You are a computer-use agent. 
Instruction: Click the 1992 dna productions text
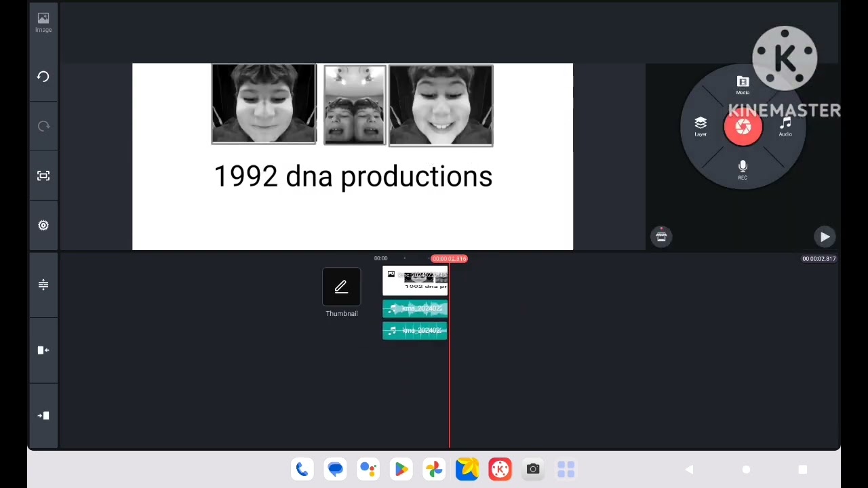pyautogui.click(x=353, y=176)
